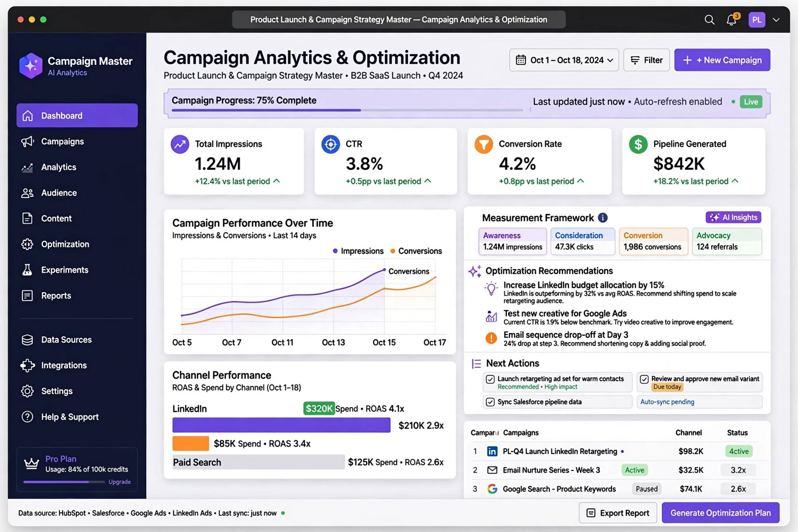
Task: Click the Upgrade link on Pro Plan card
Action: [120, 482]
